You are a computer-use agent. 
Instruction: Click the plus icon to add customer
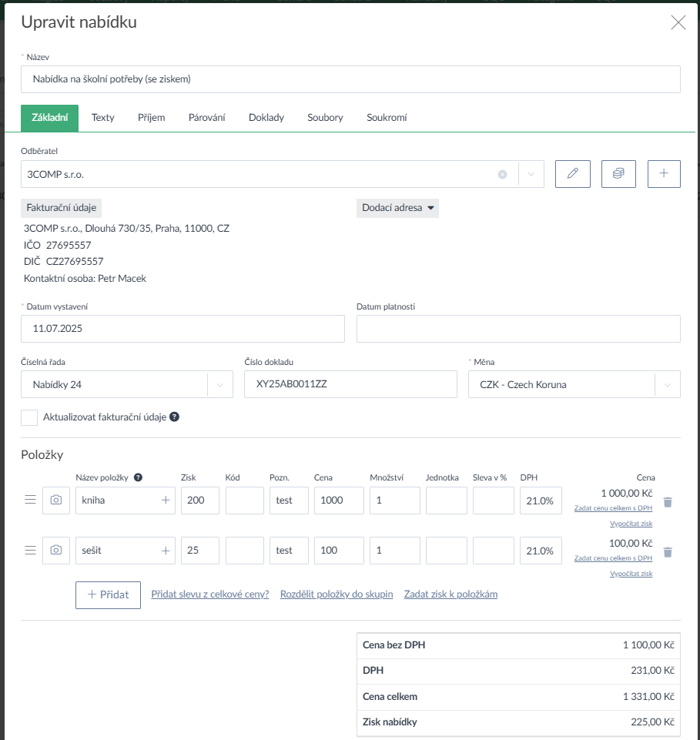(664, 174)
